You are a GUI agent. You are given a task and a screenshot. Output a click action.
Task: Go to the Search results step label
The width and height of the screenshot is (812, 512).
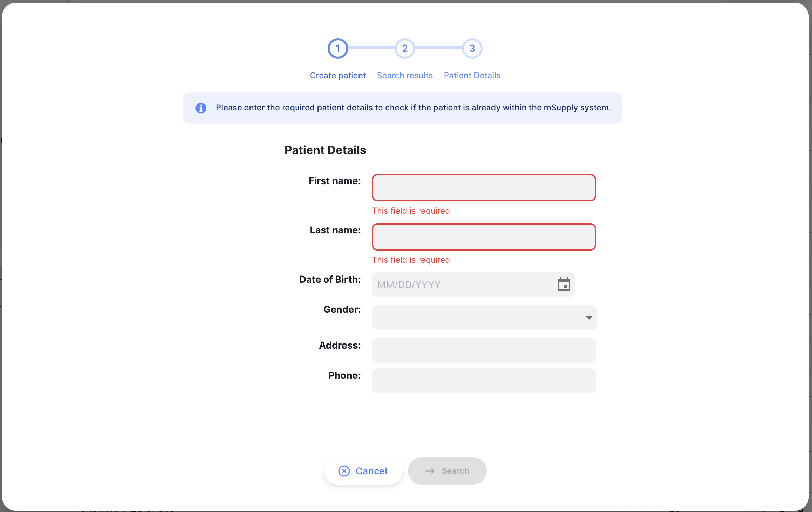[405, 76]
